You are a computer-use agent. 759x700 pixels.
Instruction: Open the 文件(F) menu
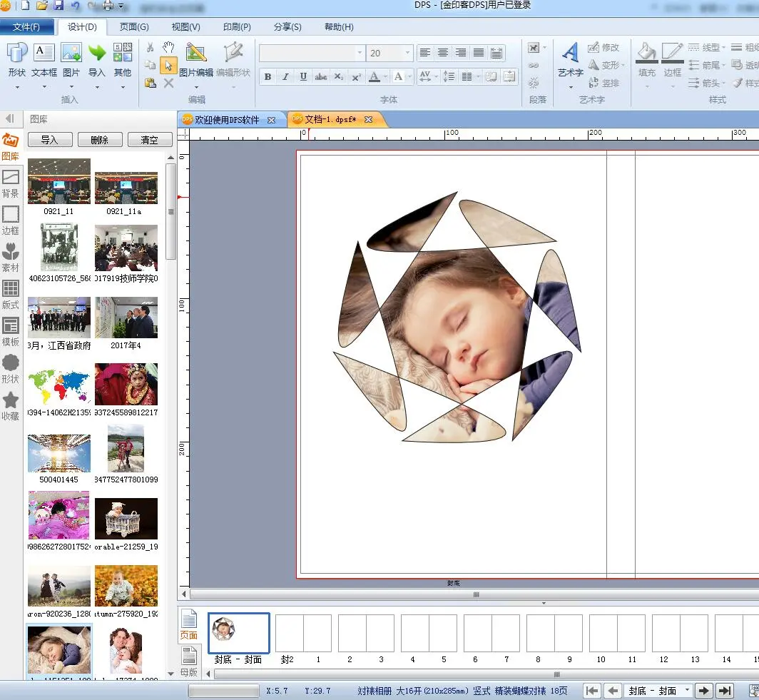(26, 27)
